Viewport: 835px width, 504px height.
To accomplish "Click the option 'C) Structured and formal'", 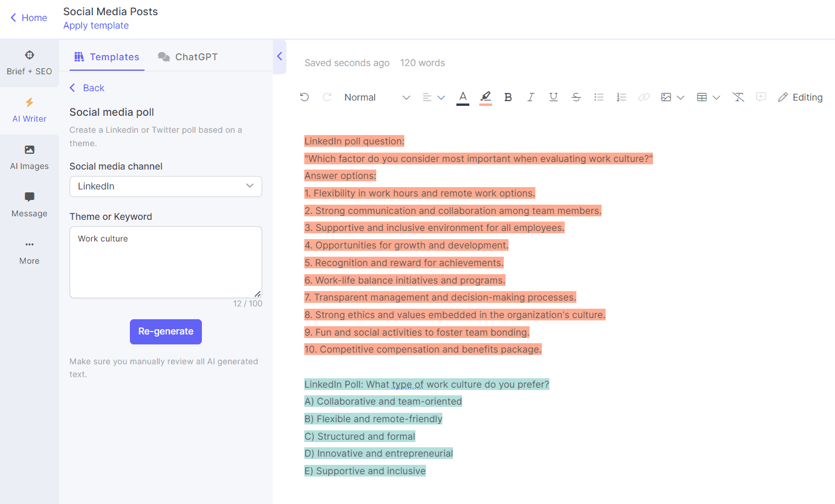I will tap(360, 436).
